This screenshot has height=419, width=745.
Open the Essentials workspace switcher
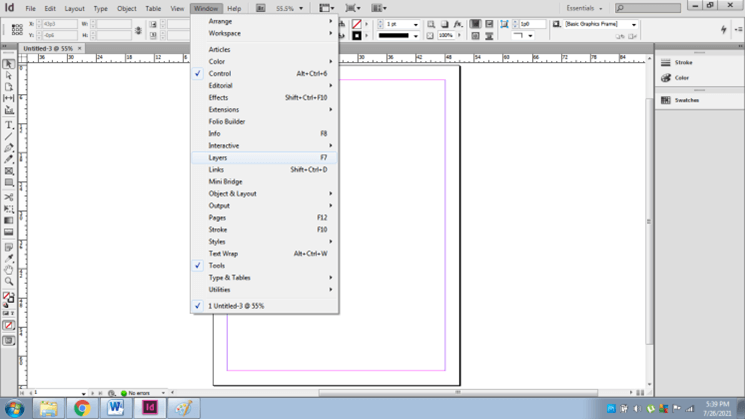pos(584,9)
